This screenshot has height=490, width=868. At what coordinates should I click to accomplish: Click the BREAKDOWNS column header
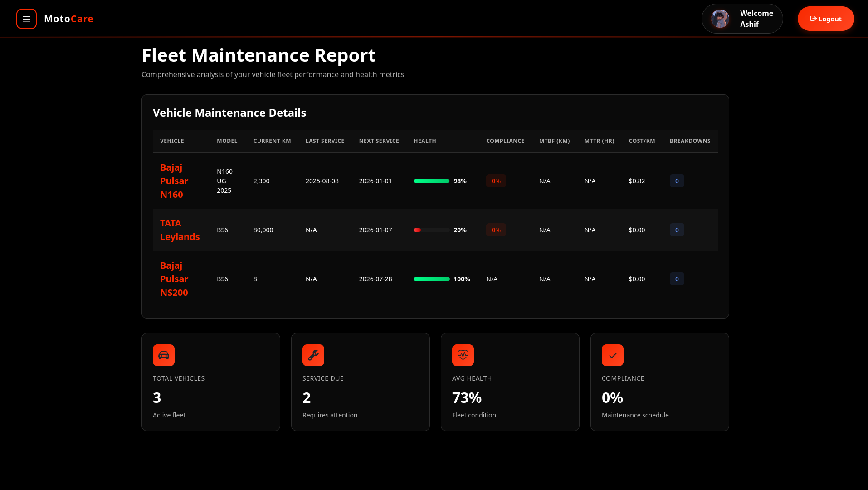(x=690, y=141)
